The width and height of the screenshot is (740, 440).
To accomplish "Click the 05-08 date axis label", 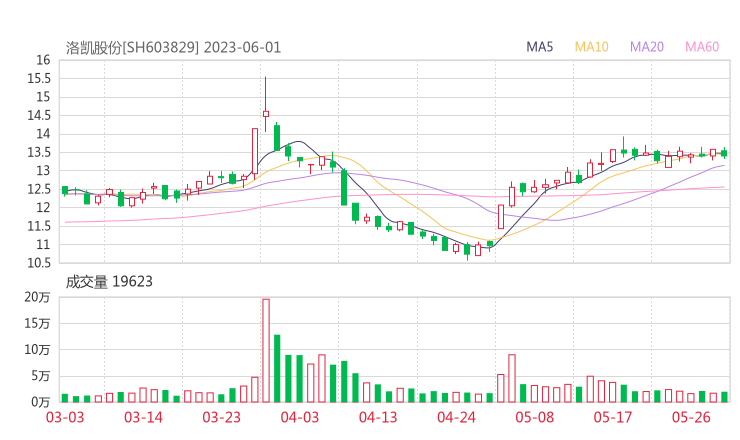I will point(534,417).
